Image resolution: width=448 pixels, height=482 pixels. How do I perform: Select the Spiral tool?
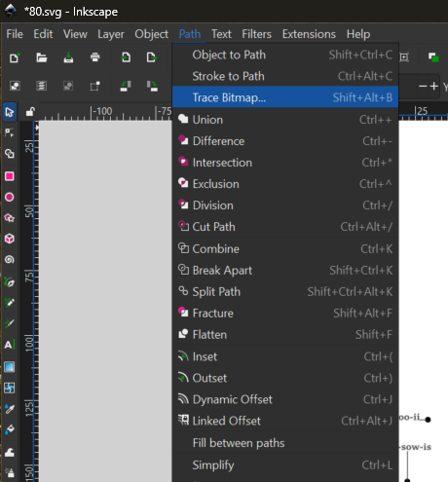10,259
